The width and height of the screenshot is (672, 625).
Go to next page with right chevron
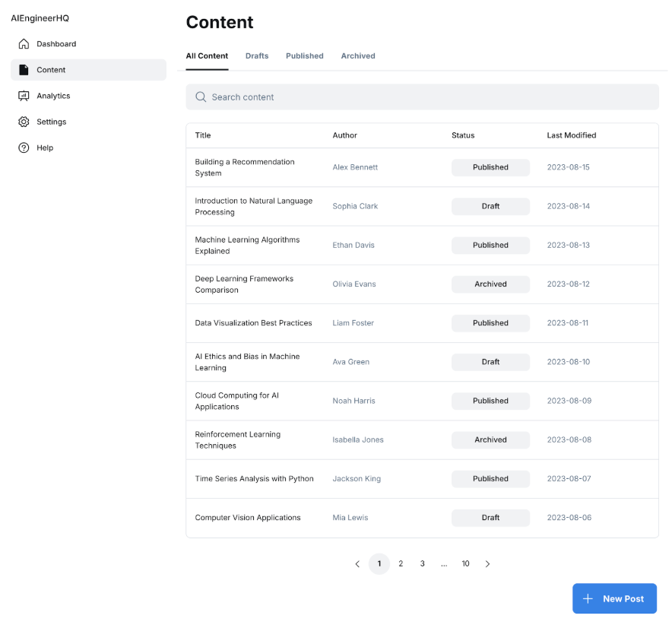(x=487, y=564)
